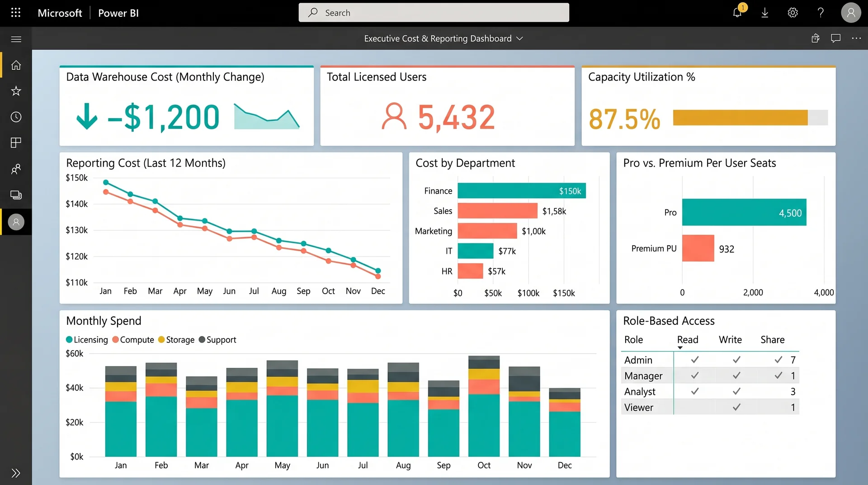Click Analyst Read checkmark
Screen dimensions: 868x485
tap(695, 391)
